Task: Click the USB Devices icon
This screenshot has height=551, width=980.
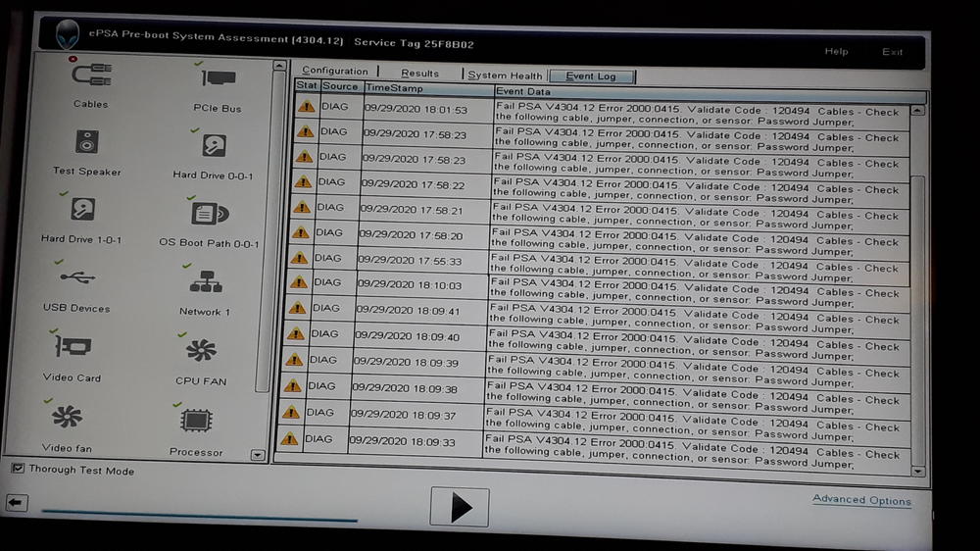Action: pos(77,279)
